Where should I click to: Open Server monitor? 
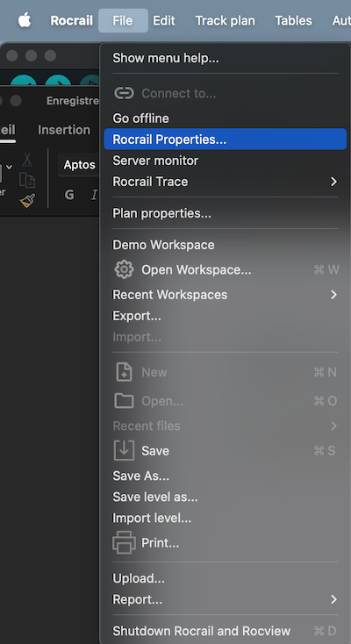point(226,161)
